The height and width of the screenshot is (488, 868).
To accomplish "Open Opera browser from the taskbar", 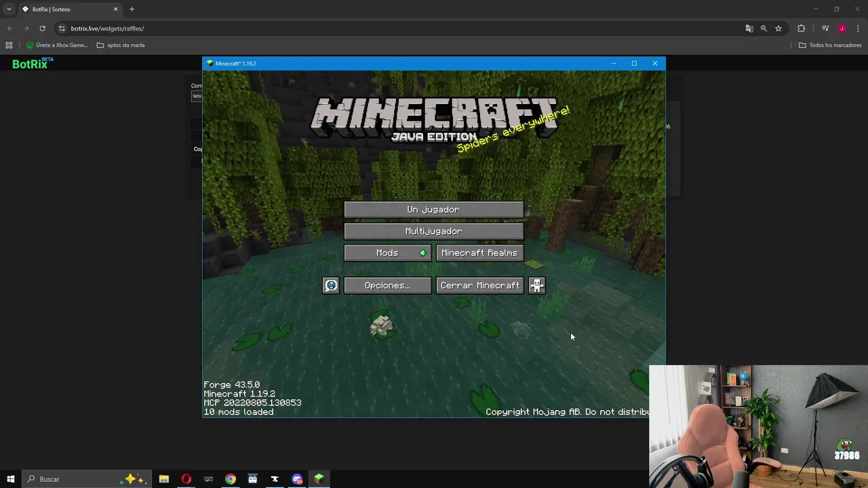I will (186, 479).
